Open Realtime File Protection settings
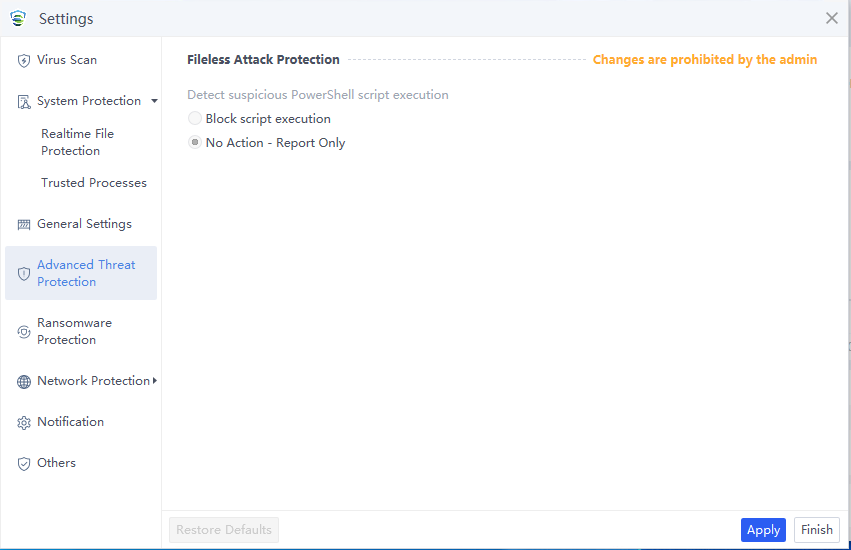Screen dimensions: 851x550 (78, 142)
